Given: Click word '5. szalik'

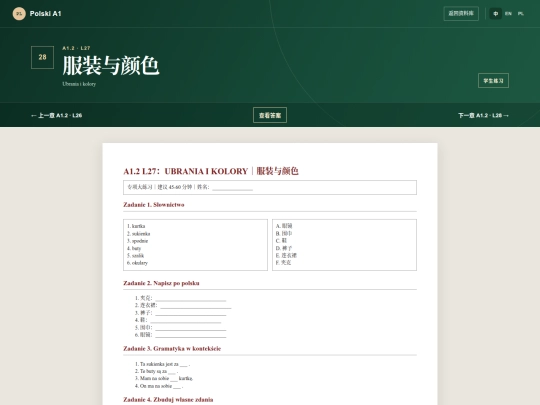Looking at the screenshot, I should click(135, 256).
